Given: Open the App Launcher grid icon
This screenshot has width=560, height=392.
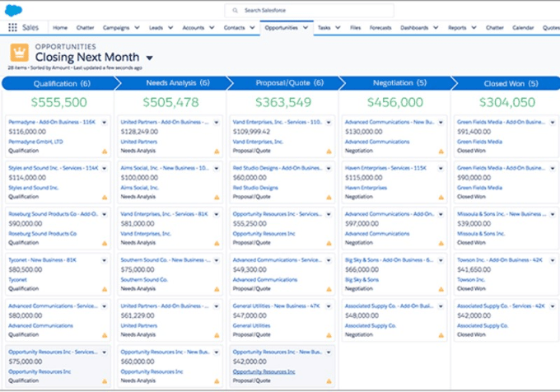Looking at the screenshot, I should pos(12,27).
